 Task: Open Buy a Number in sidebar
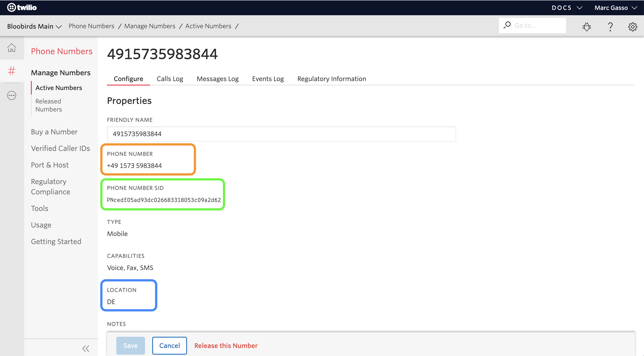(54, 132)
